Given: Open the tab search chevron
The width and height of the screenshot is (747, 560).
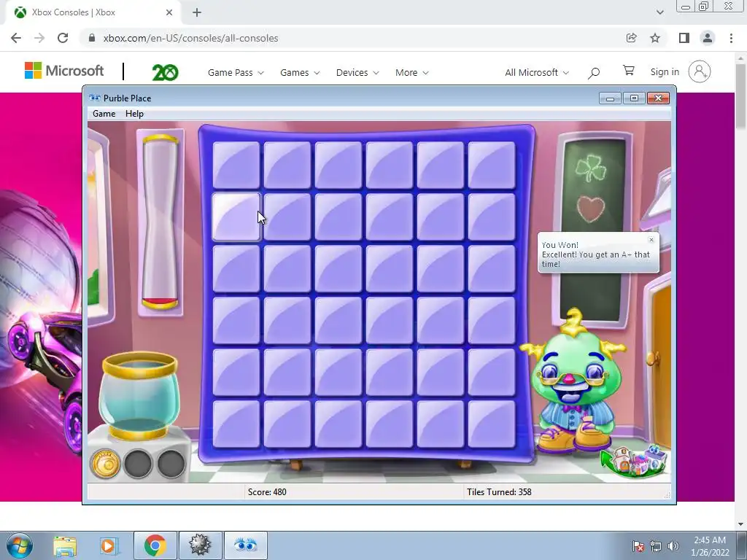Looking at the screenshot, I should click(659, 12).
